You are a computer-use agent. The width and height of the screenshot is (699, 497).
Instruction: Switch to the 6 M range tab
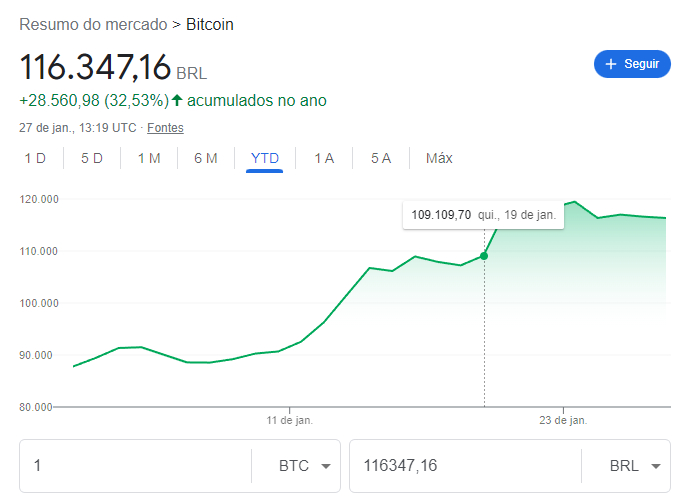tap(206, 158)
